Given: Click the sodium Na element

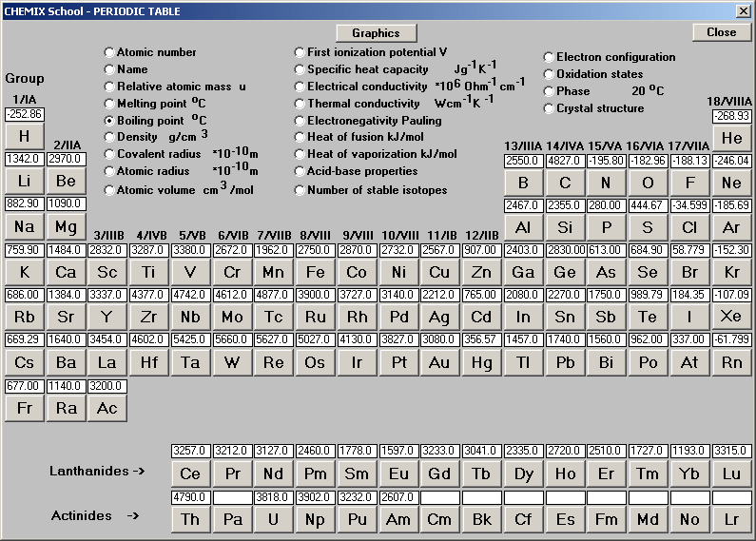Looking at the screenshot, I should 24,226.
